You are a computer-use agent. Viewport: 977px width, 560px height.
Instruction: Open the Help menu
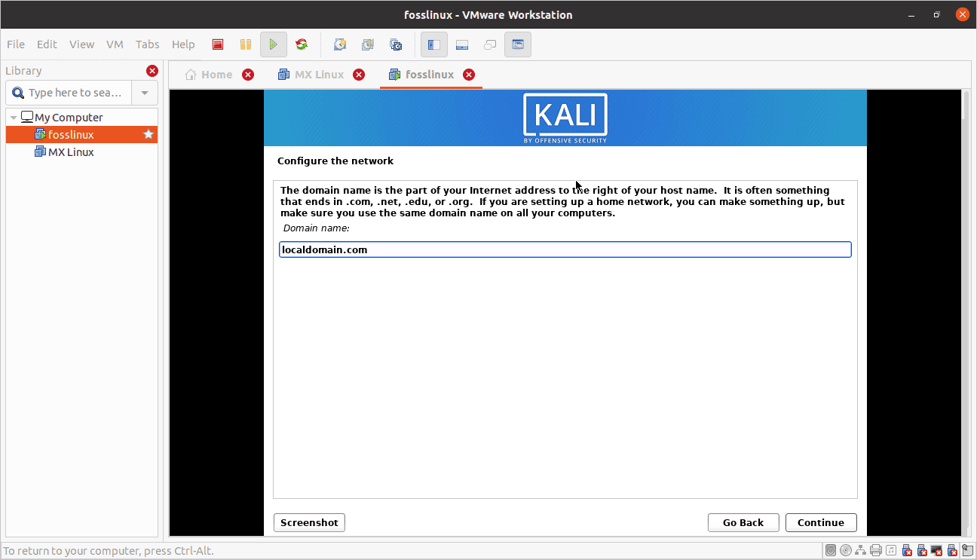click(183, 44)
